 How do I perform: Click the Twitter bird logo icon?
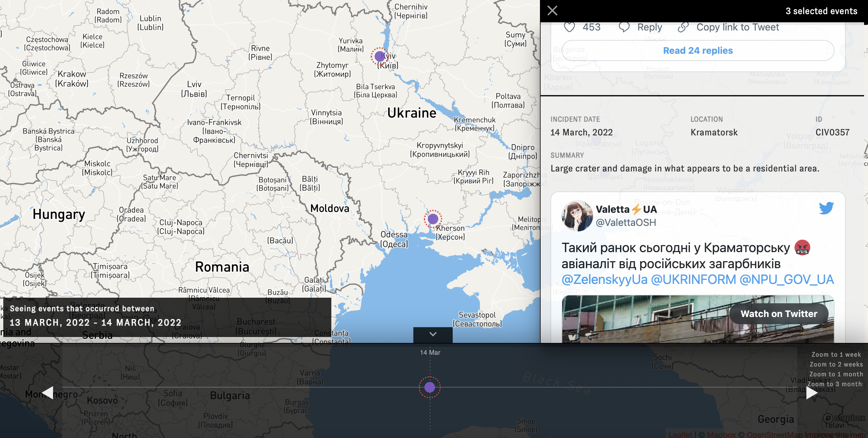pos(826,208)
